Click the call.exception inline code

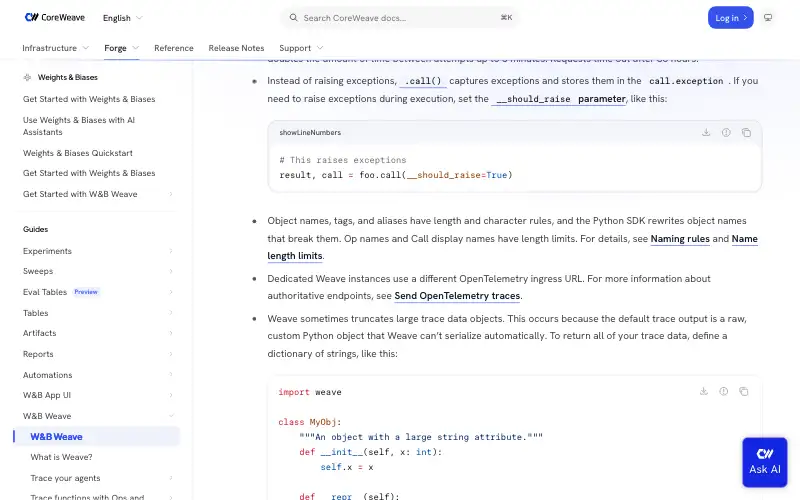pyautogui.click(x=686, y=81)
